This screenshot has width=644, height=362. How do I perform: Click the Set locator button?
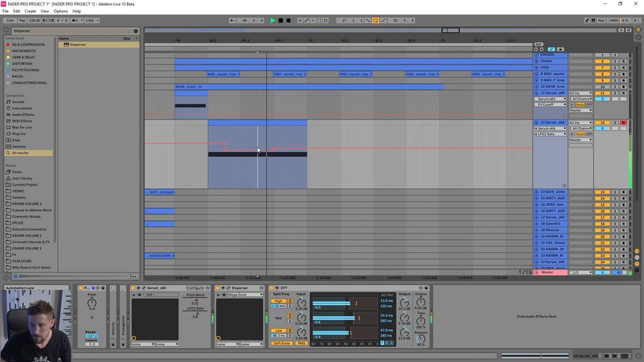click(x=539, y=44)
